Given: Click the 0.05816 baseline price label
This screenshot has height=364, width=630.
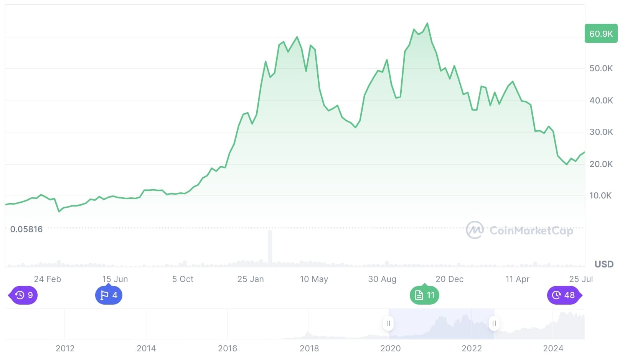Looking at the screenshot, I should pos(26,229).
